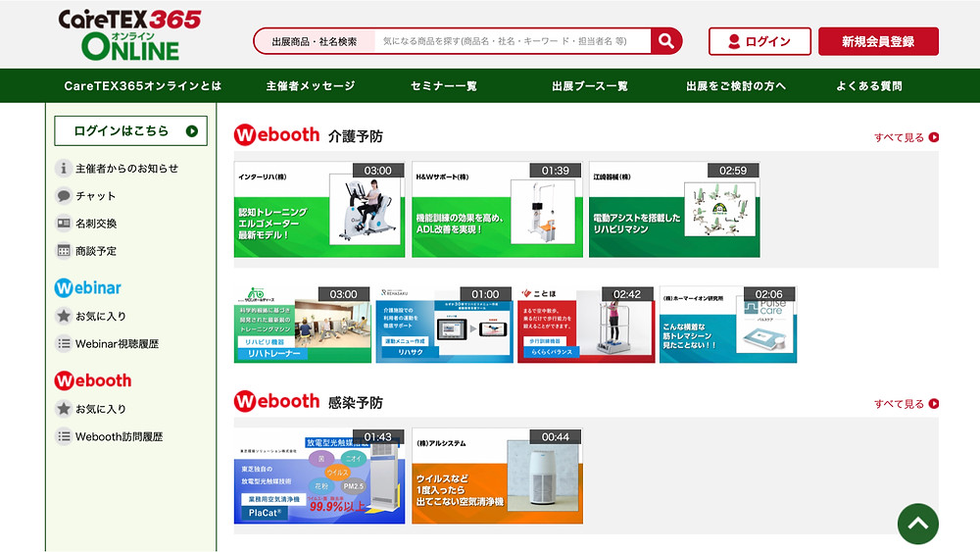980x552 pixels.
Task: Open 主催者からのお知らせ link
Action: pos(126,169)
